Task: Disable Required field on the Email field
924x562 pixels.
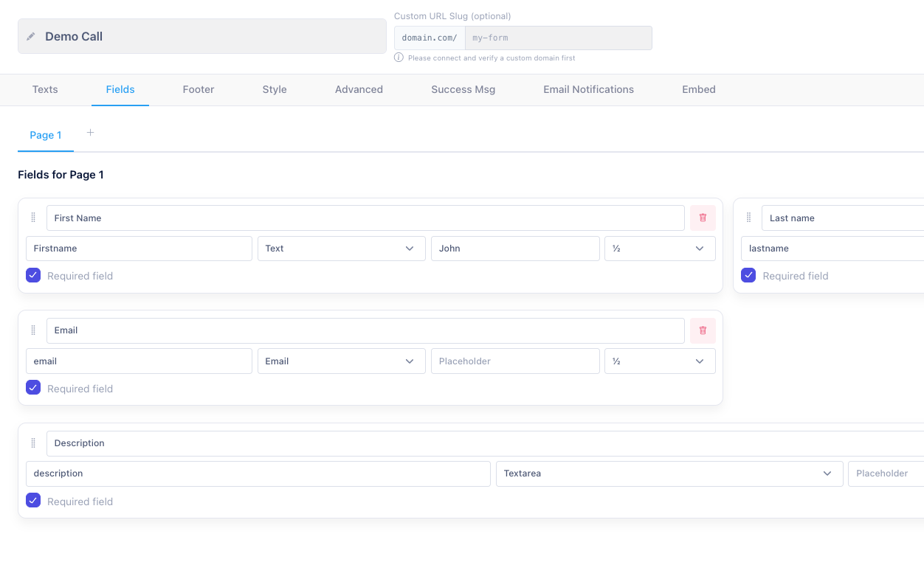Action: point(32,387)
